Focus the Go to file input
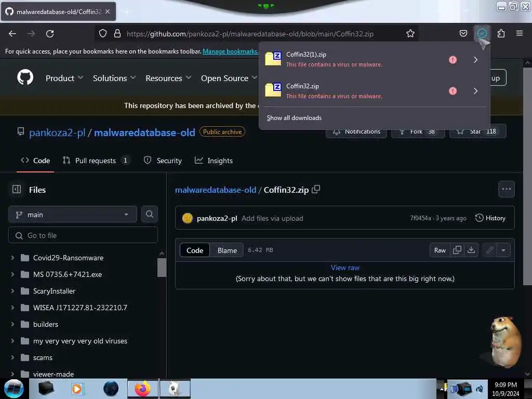Image resolution: width=532 pixels, height=399 pixels. click(x=83, y=235)
